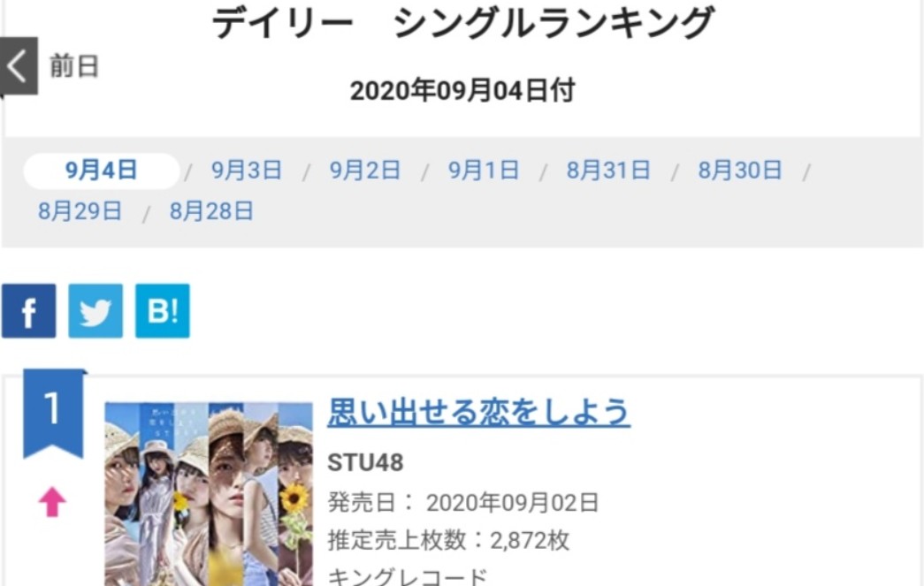The width and height of the screenshot is (924, 586).
Task: Bookmark page with Hatena B! icon
Action: click(x=163, y=311)
